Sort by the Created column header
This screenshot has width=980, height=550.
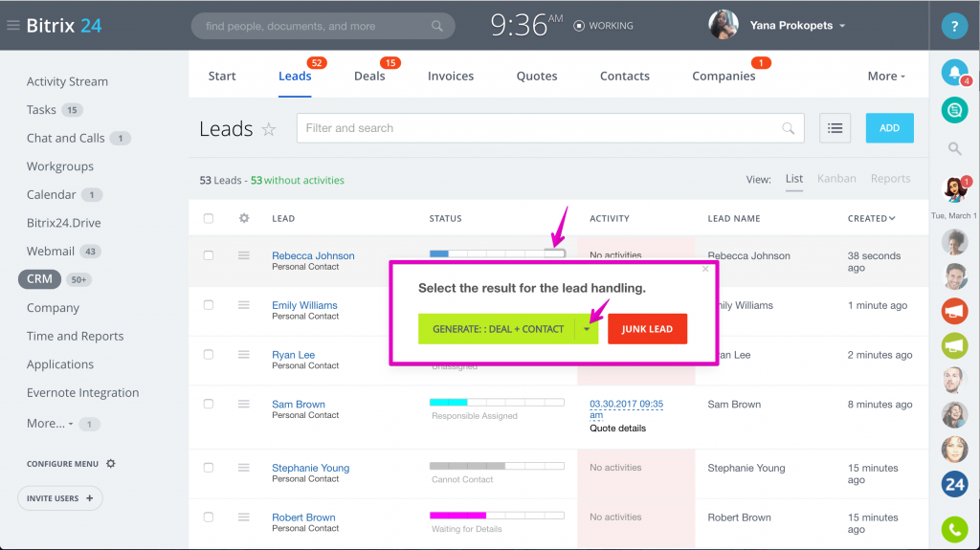(x=871, y=218)
